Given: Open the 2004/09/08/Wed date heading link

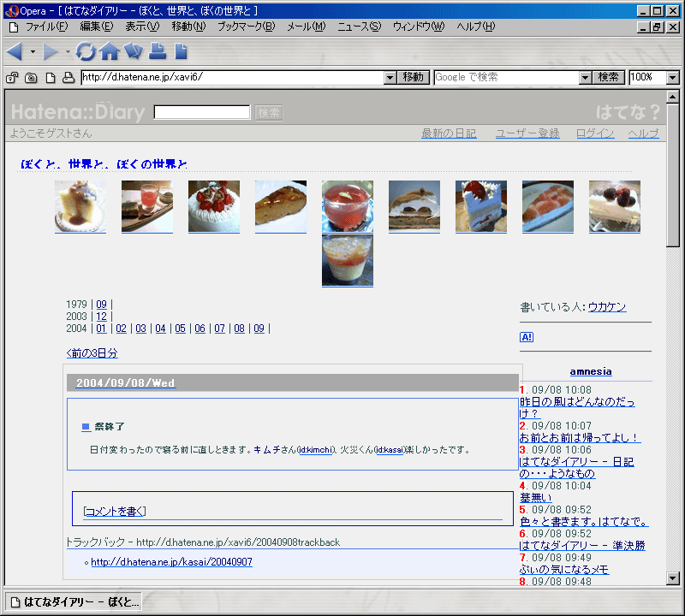Looking at the screenshot, I should [125, 383].
